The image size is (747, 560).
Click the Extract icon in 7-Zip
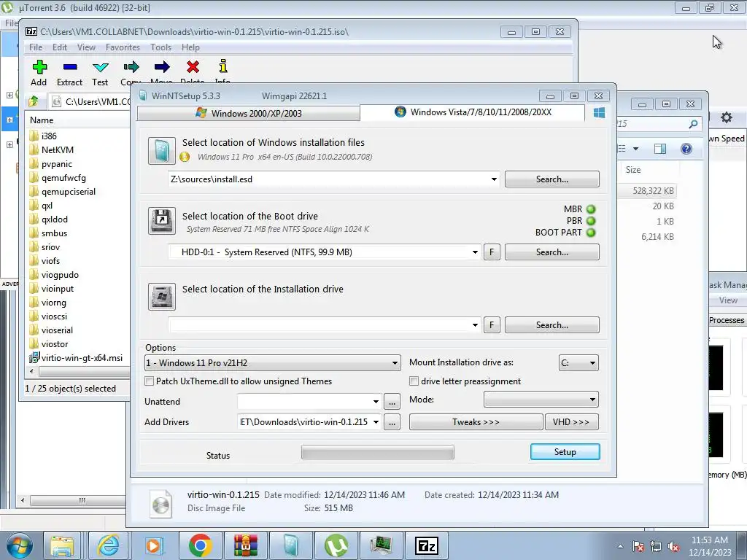[69, 67]
